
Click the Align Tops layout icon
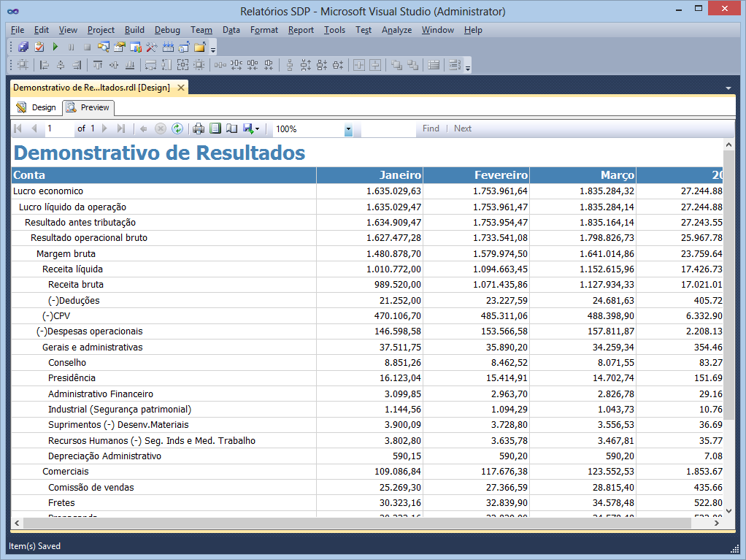(x=98, y=65)
